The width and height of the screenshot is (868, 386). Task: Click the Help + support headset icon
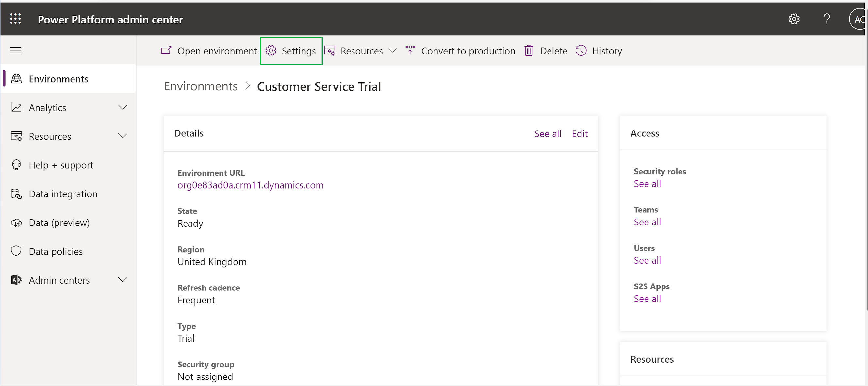(x=16, y=165)
